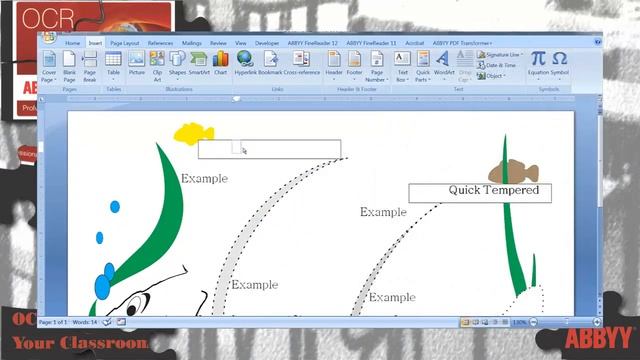Expand the Signature Line dropdown
This screenshot has width=640, height=360.
pos(500,55)
